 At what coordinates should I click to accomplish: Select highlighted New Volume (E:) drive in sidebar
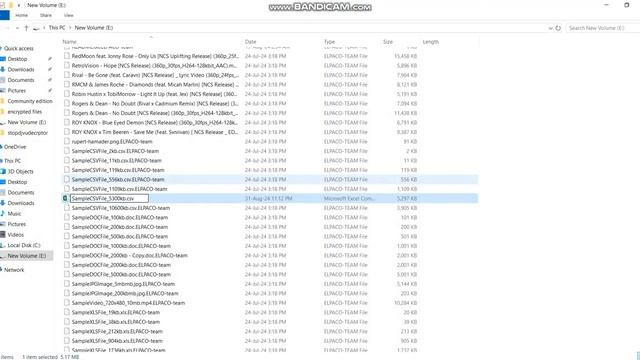(27, 256)
